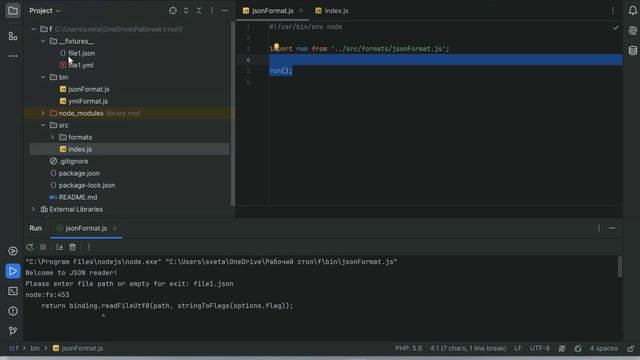Screen dimensions: 640x360
Task: Open editor tabs options menu
Action: [x=613, y=11]
